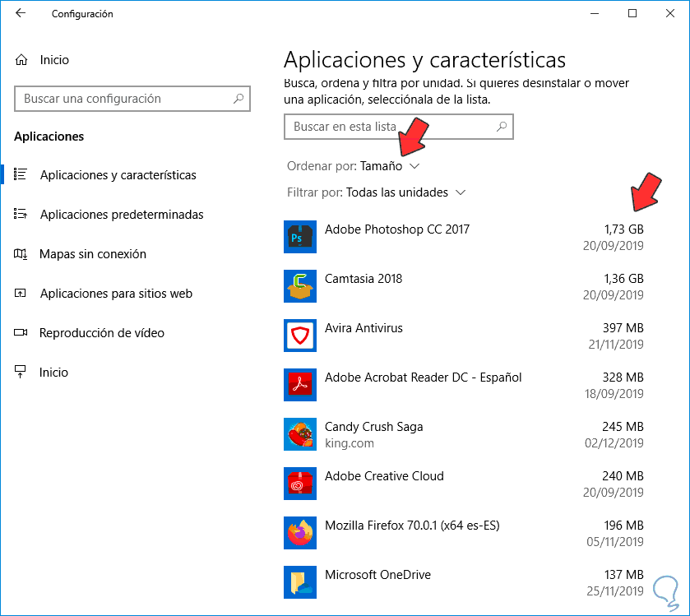
Task: Click the Reproducción de vídeo camera icon
Action: click(21, 332)
